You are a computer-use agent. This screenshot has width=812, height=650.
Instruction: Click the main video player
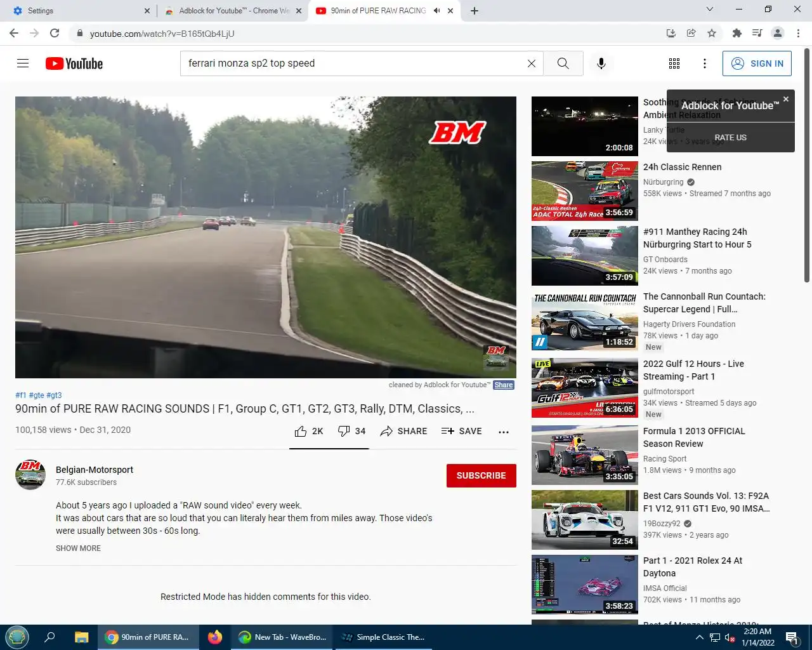[266, 237]
